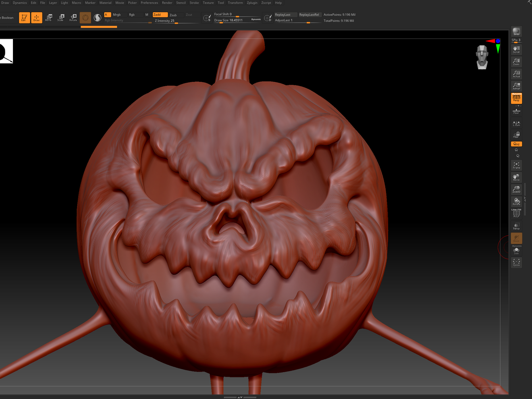The width and height of the screenshot is (532, 399).
Task: Click the Actual size icon
Action: click(516, 74)
